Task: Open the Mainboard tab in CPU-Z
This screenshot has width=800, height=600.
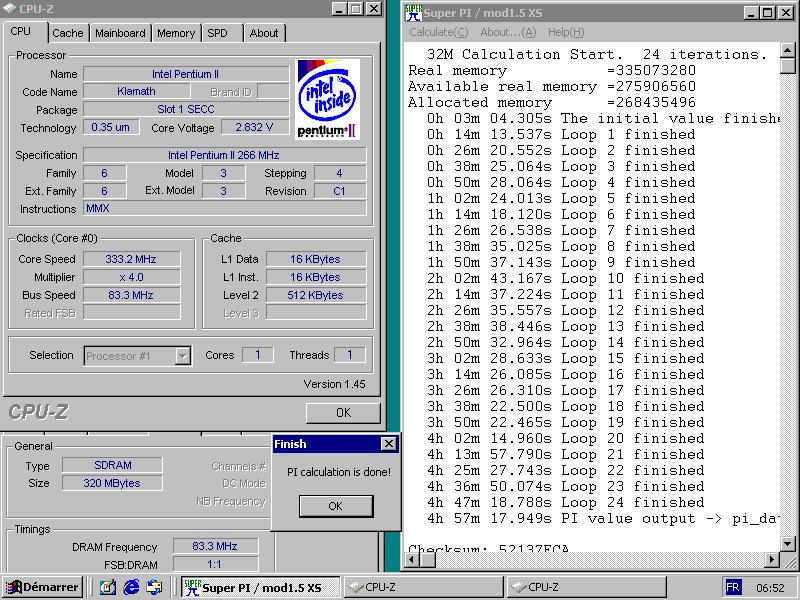Action: point(120,33)
